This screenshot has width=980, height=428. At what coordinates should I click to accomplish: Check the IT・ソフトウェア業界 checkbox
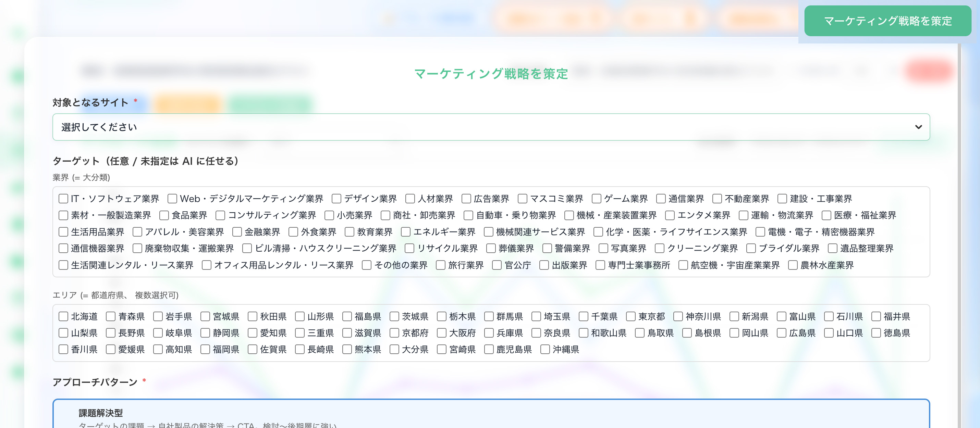63,199
